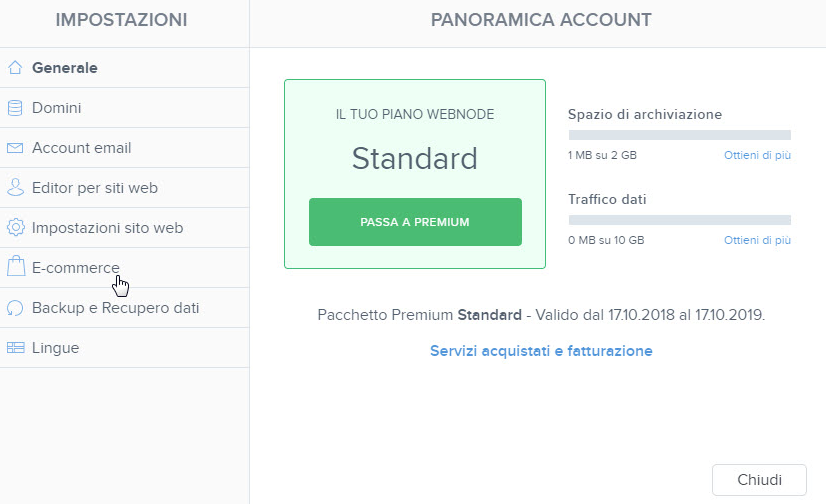Click the envelope icon for Account email
826x504 pixels.
[x=15, y=148]
